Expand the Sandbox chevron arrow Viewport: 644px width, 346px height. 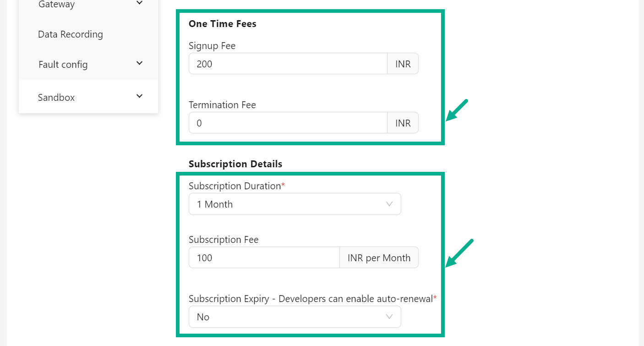point(140,96)
